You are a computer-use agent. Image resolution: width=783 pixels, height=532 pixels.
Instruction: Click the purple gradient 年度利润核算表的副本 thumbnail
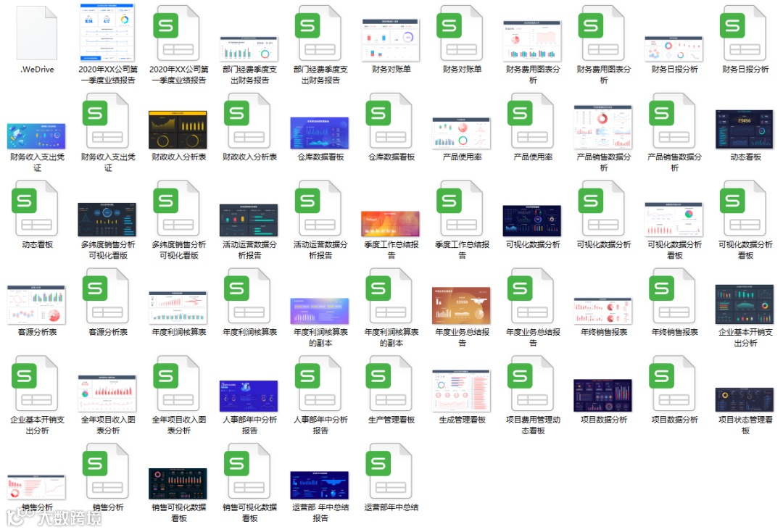320,311
